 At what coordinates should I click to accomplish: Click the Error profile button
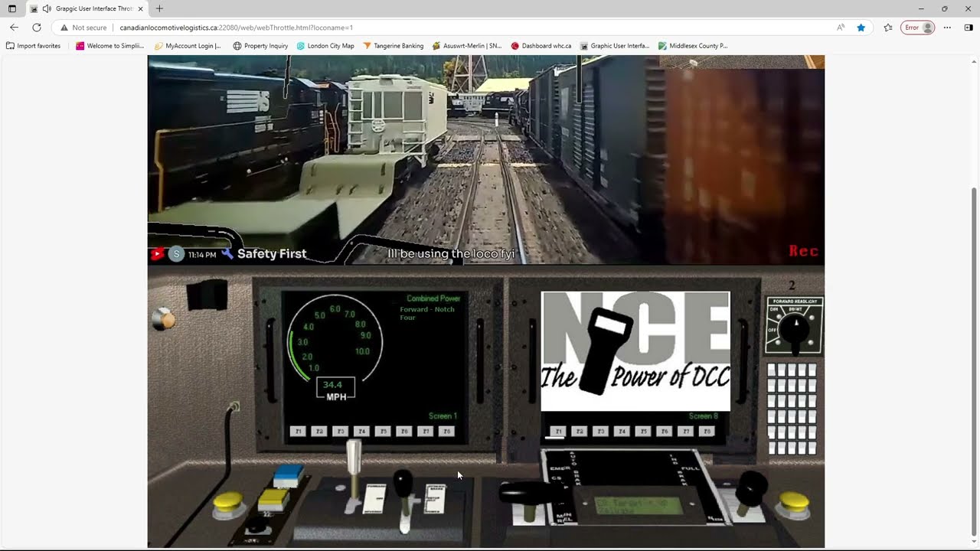coord(917,28)
